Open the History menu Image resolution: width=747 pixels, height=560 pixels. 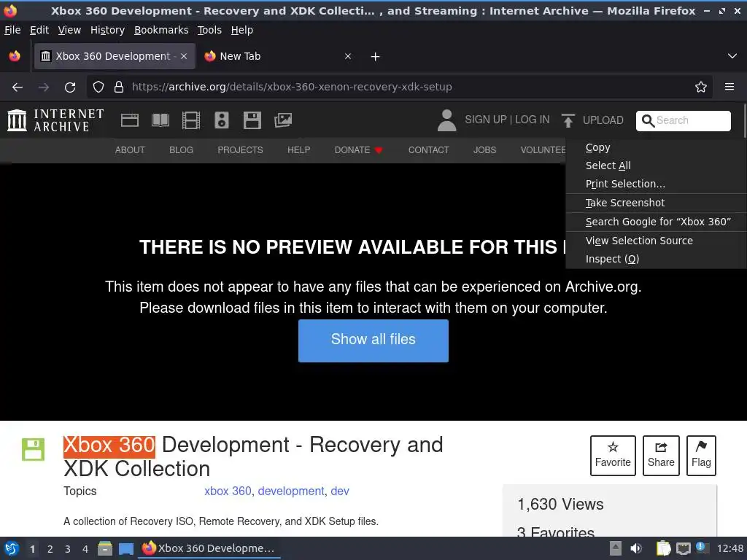tap(108, 30)
